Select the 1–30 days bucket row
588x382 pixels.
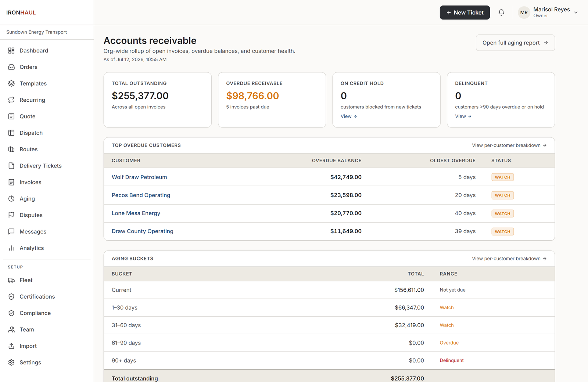(x=329, y=308)
